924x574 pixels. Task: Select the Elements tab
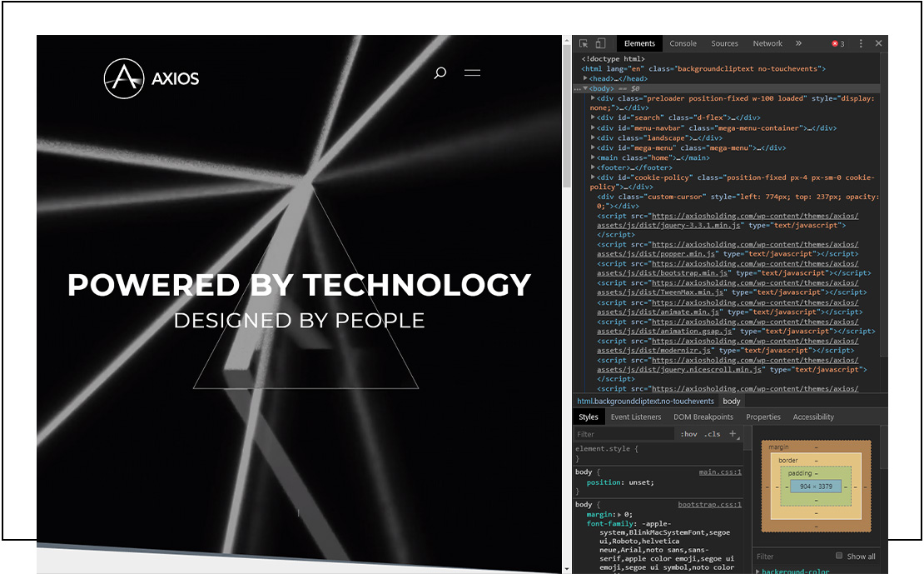pos(639,43)
